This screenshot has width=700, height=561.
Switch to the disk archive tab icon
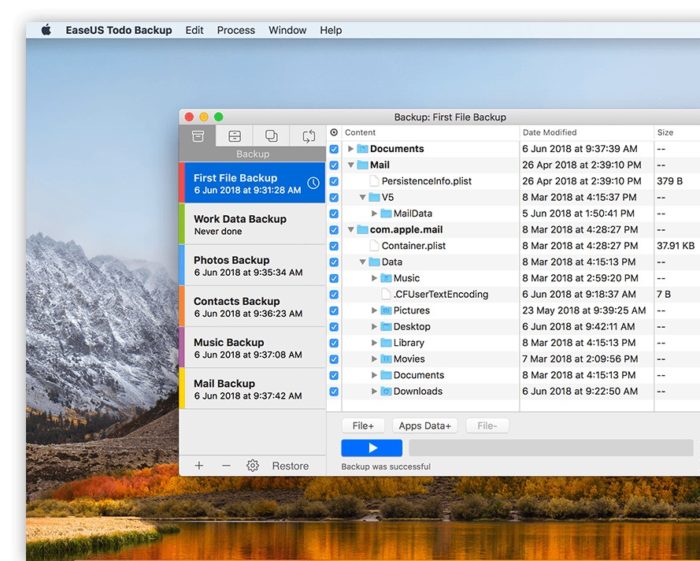pyautogui.click(x=234, y=136)
